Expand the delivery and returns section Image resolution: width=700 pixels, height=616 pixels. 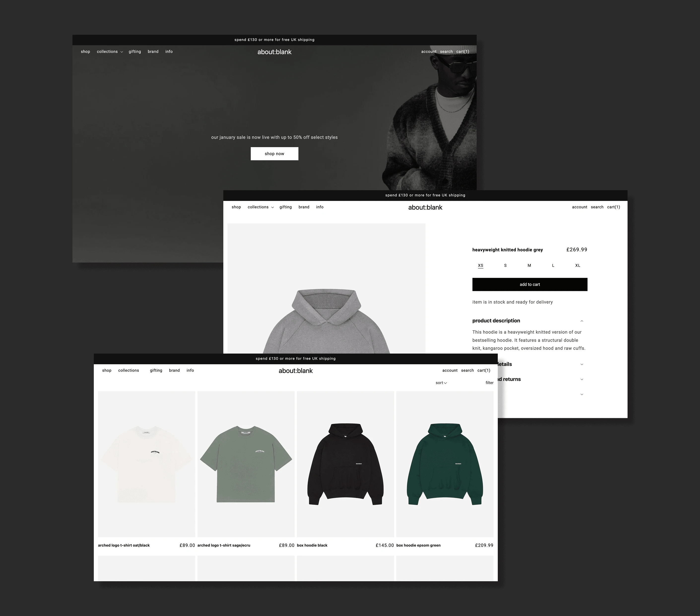[582, 379]
